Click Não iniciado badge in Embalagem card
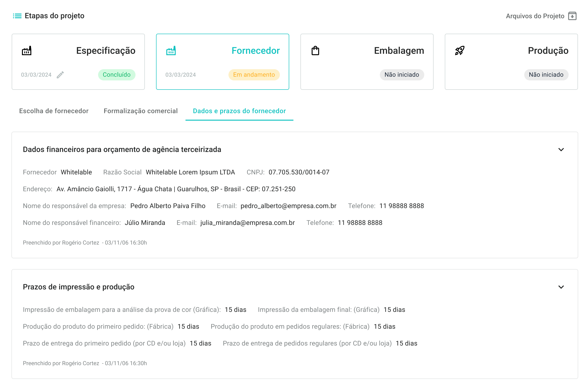Screen dimensions: 588x389 (x=402, y=75)
